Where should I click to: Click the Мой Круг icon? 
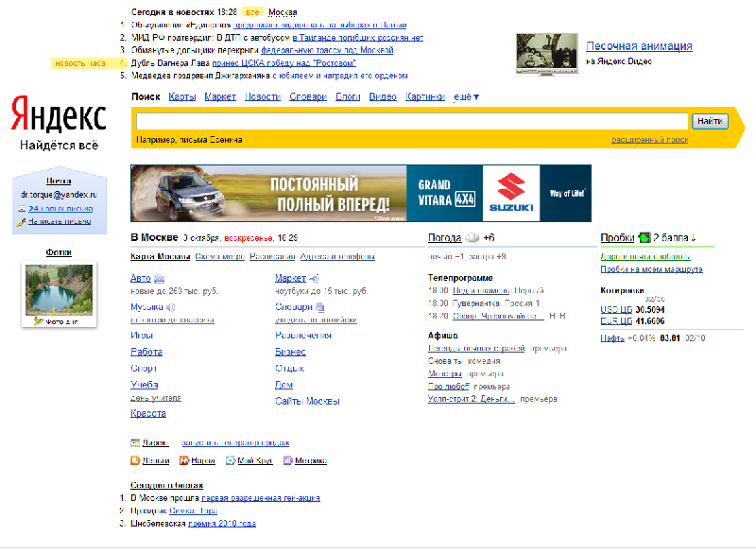231,461
